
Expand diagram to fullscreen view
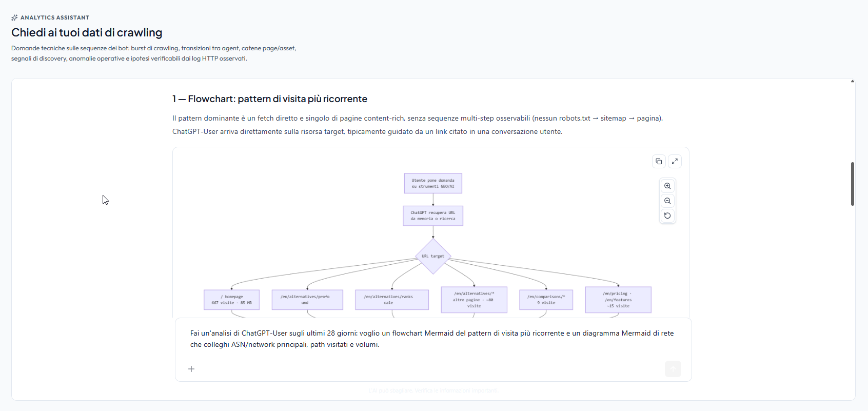pyautogui.click(x=675, y=161)
